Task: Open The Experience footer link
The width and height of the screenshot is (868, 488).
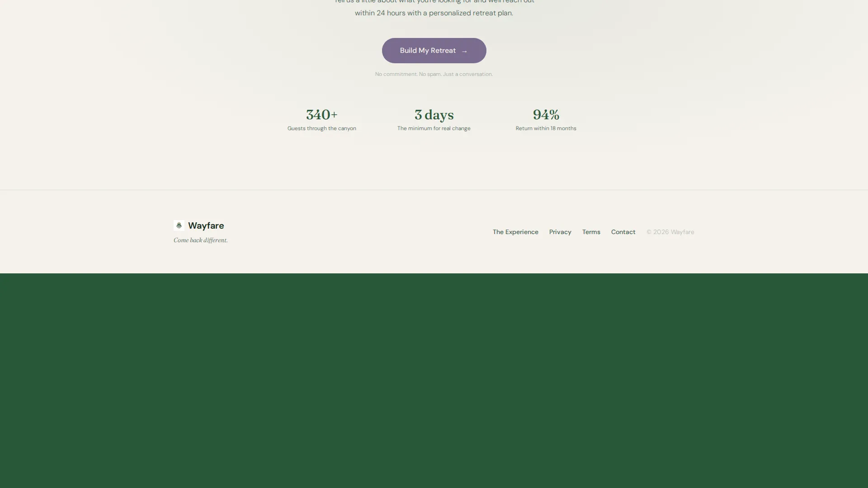Action: pyautogui.click(x=515, y=232)
